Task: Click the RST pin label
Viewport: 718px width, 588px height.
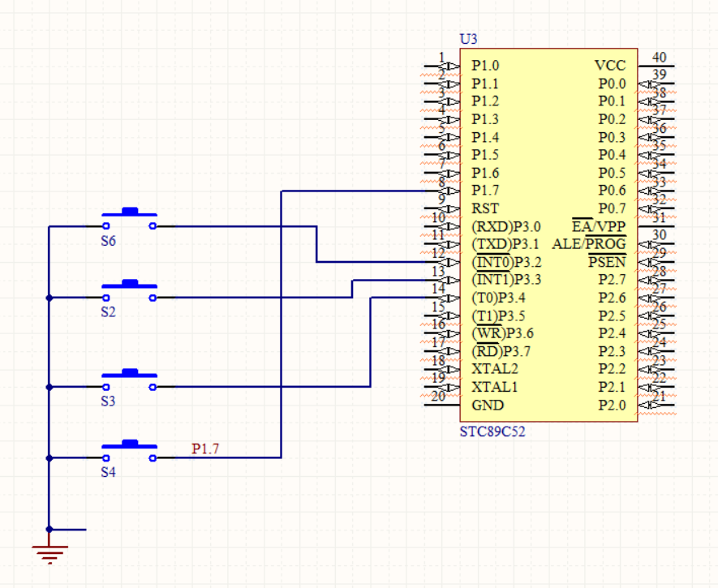Action: pos(484,208)
